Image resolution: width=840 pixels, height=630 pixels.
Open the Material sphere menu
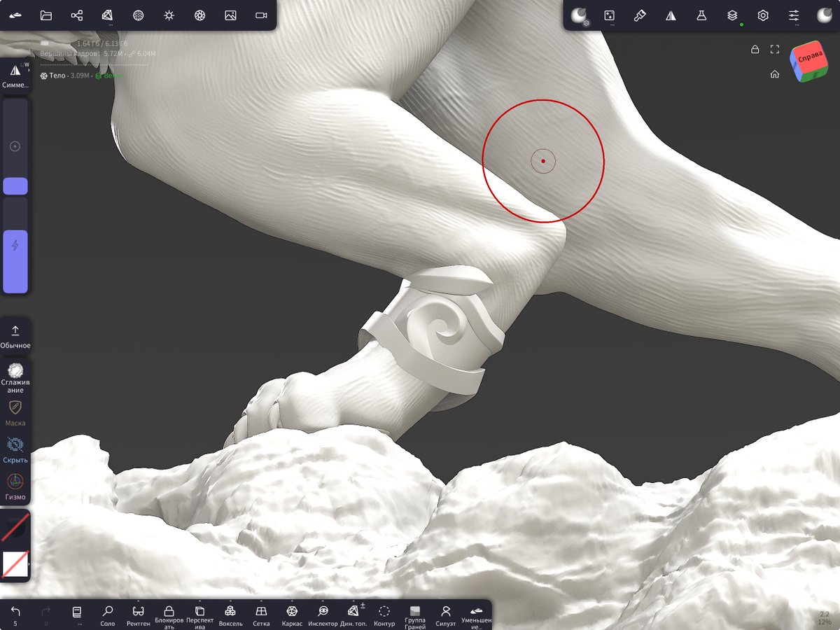139,15
